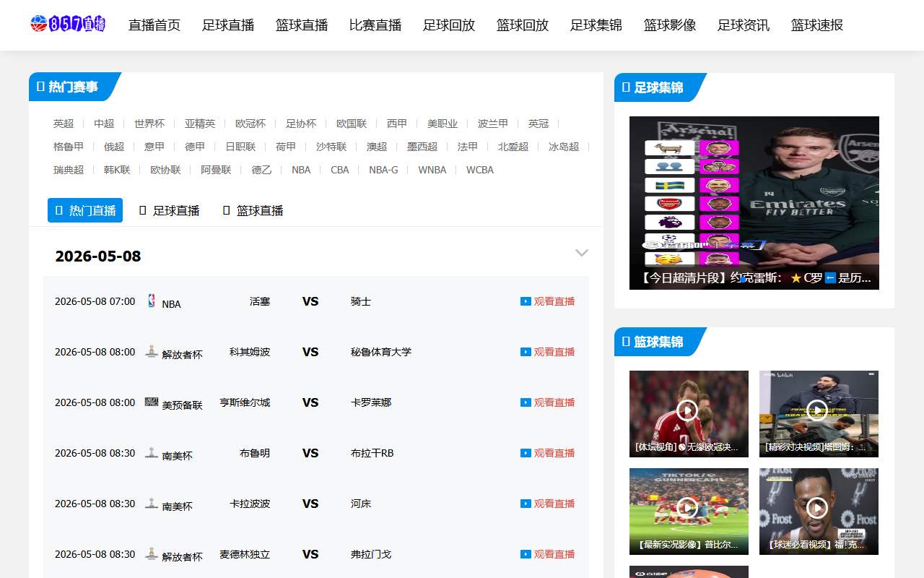Open 篮球速报 in top navigation
This screenshot has height=578, width=924.
point(817,25)
